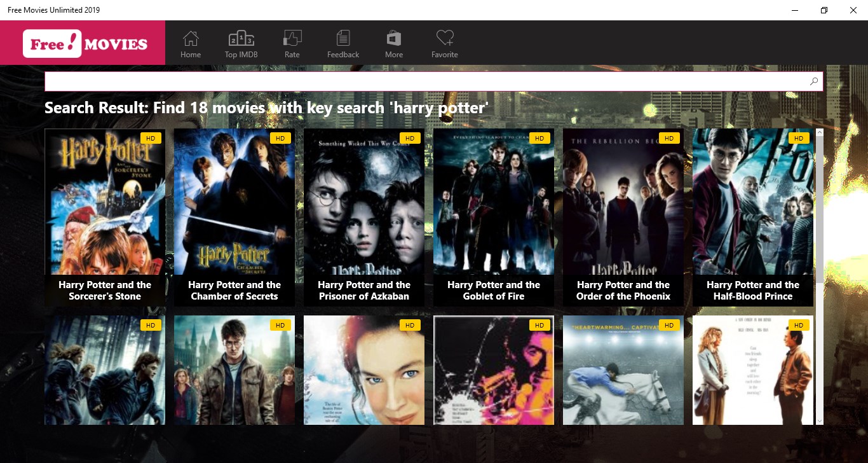The width and height of the screenshot is (868, 463).
Task: Select the second-row poster with Hogwarts castle in background
Action: (234, 370)
